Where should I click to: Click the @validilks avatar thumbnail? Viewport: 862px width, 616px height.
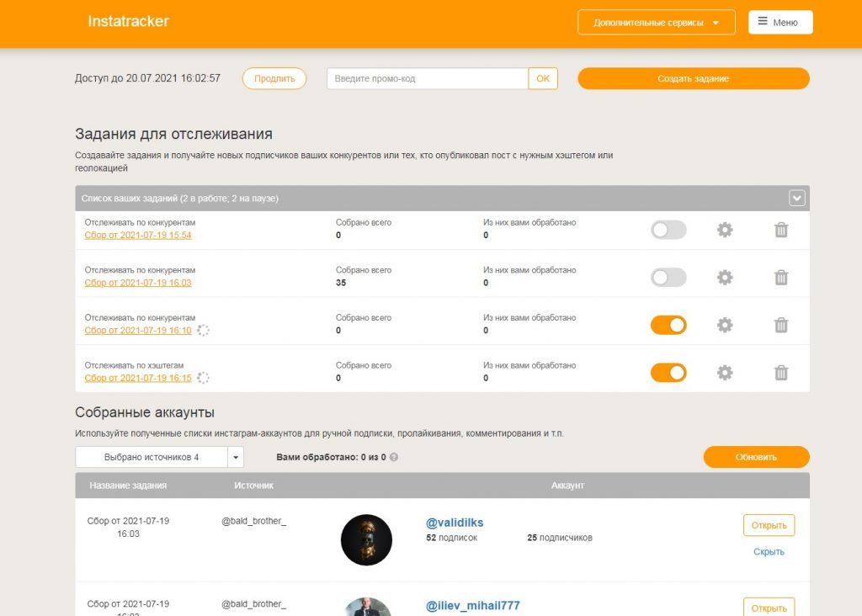[x=367, y=539]
